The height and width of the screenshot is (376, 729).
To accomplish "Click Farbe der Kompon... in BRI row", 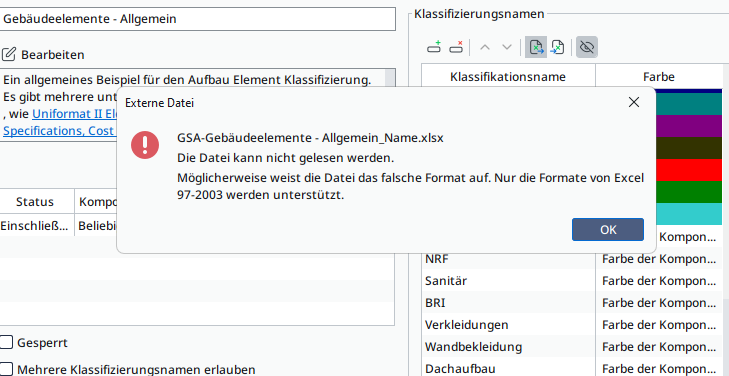I will point(659,303).
